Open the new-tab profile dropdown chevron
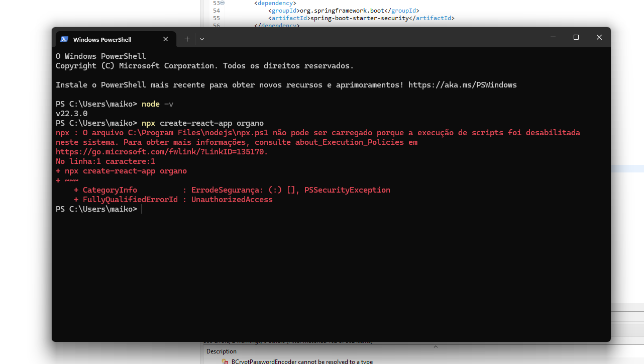The image size is (644, 364). click(x=202, y=39)
